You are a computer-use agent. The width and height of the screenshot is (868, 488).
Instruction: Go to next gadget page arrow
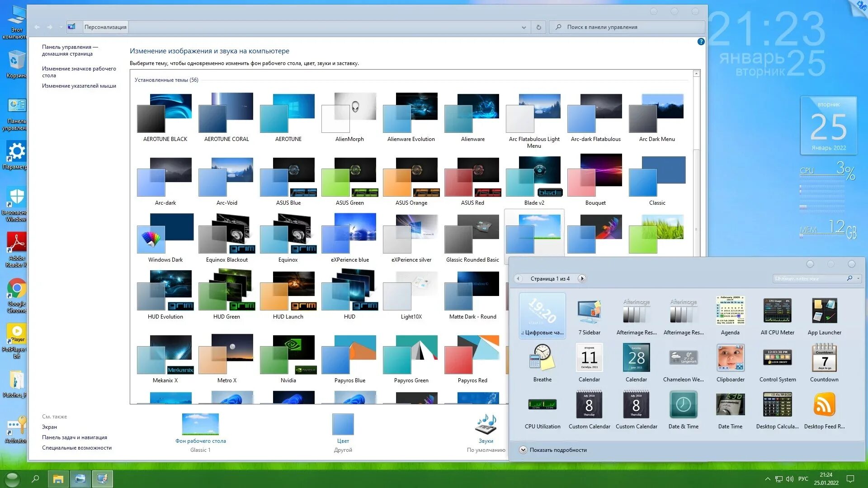coord(582,279)
